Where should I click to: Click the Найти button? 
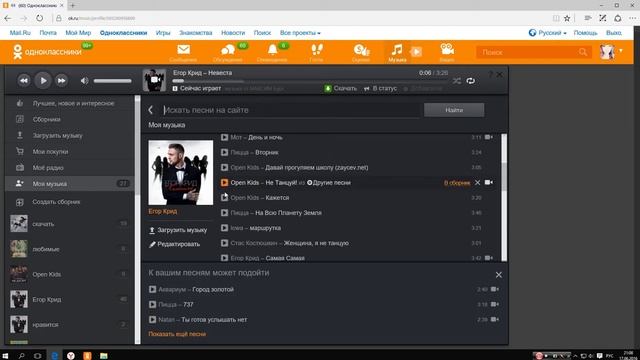coord(454,110)
